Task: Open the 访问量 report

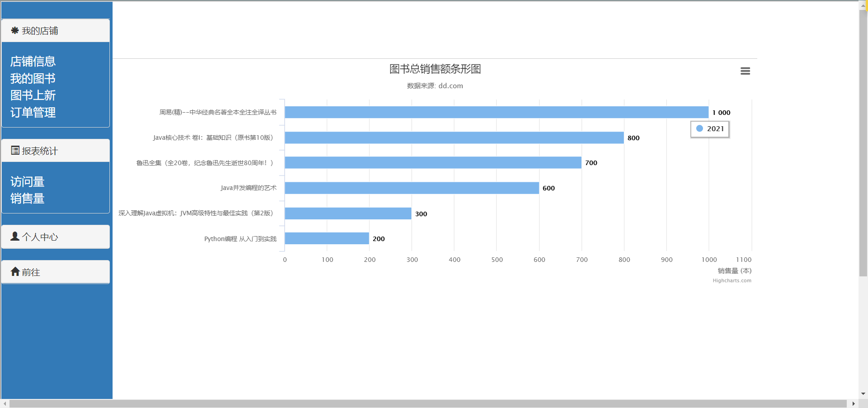Action: click(x=28, y=182)
